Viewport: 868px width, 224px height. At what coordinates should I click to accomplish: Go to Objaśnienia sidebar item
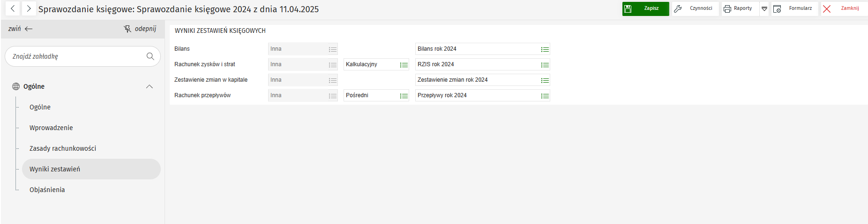(47, 190)
